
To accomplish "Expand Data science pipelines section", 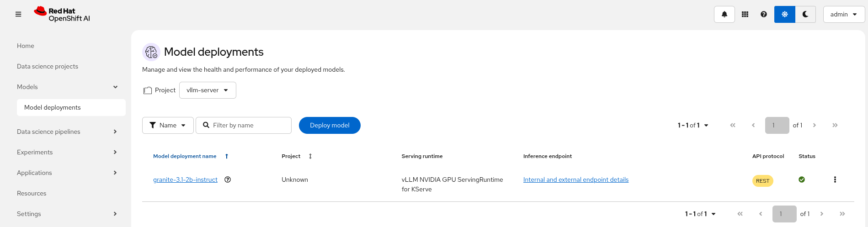I will tap(67, 132).
